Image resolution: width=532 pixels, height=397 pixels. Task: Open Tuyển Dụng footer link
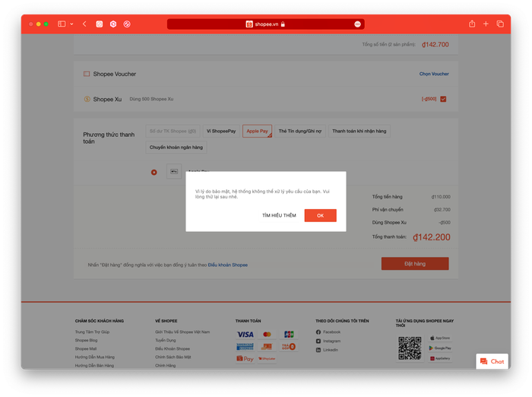coord(166,340)
